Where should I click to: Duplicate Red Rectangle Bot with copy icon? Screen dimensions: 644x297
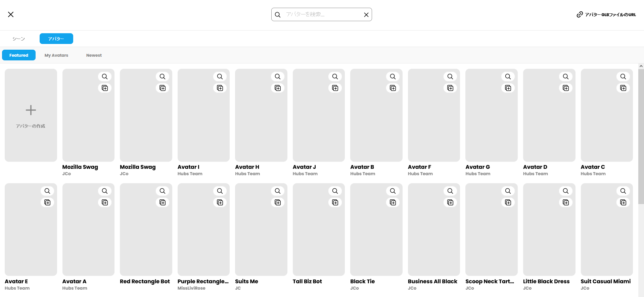[163, 202]
